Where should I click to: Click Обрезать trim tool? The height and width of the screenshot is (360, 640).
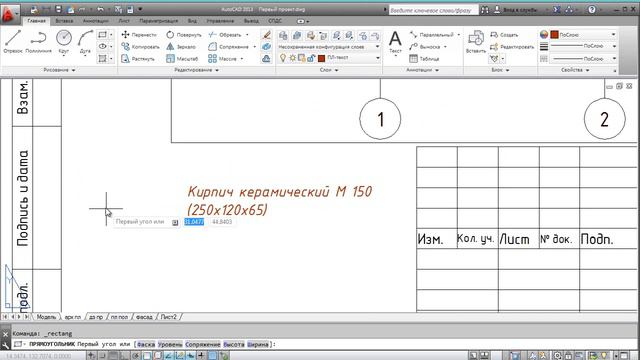(225, 35)
